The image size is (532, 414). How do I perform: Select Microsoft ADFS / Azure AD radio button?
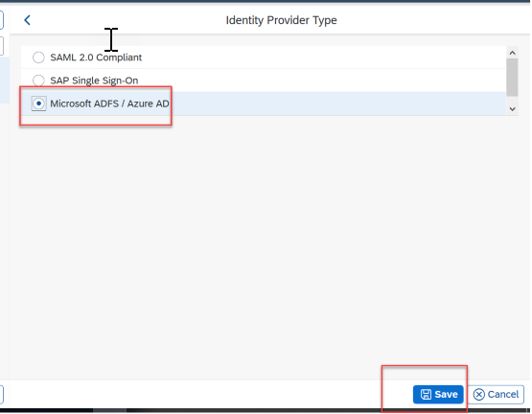38,103
